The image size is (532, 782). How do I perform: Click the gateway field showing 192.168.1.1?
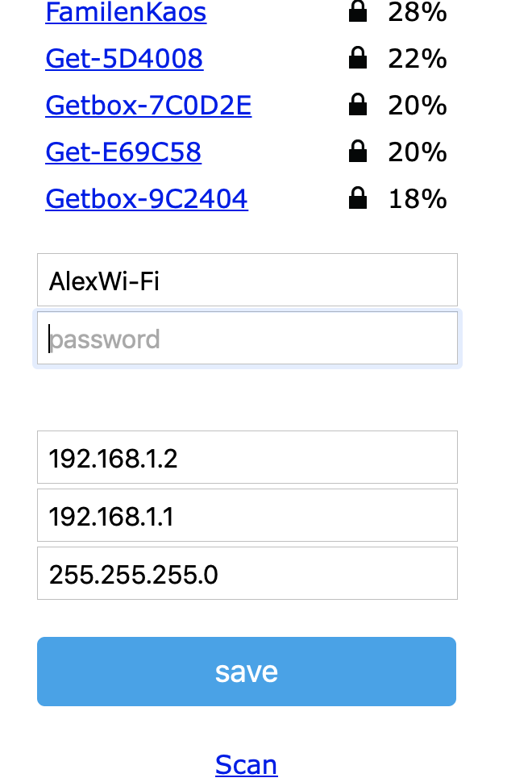[247, 515]
